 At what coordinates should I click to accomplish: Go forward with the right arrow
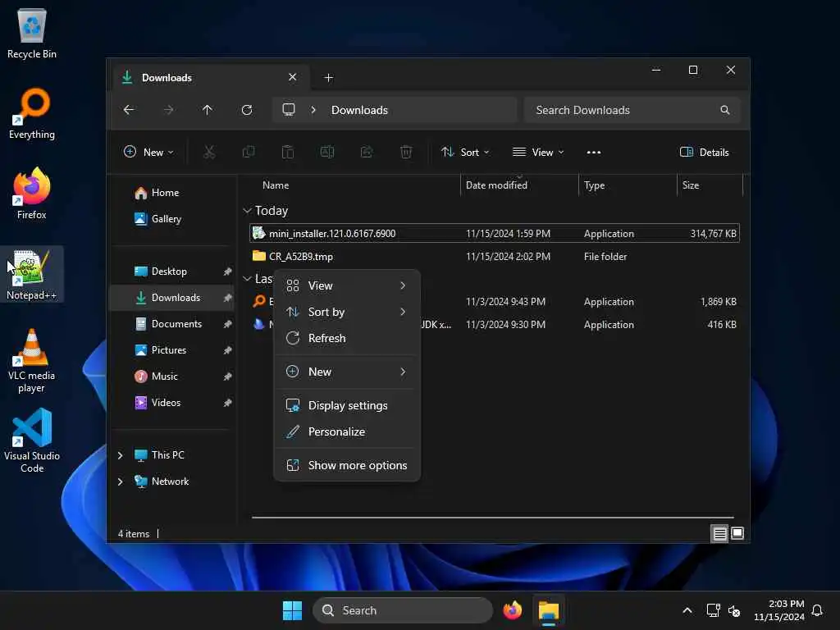pos(168,110)
